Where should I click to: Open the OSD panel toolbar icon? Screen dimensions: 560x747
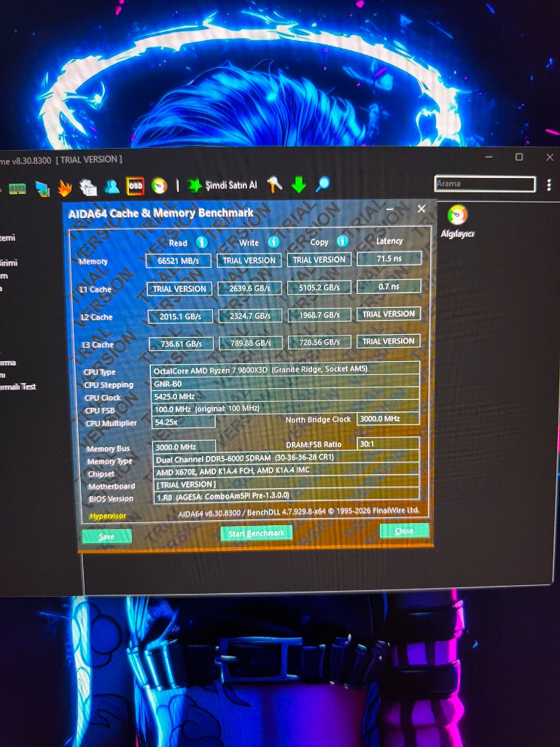(x=136, y=186)
